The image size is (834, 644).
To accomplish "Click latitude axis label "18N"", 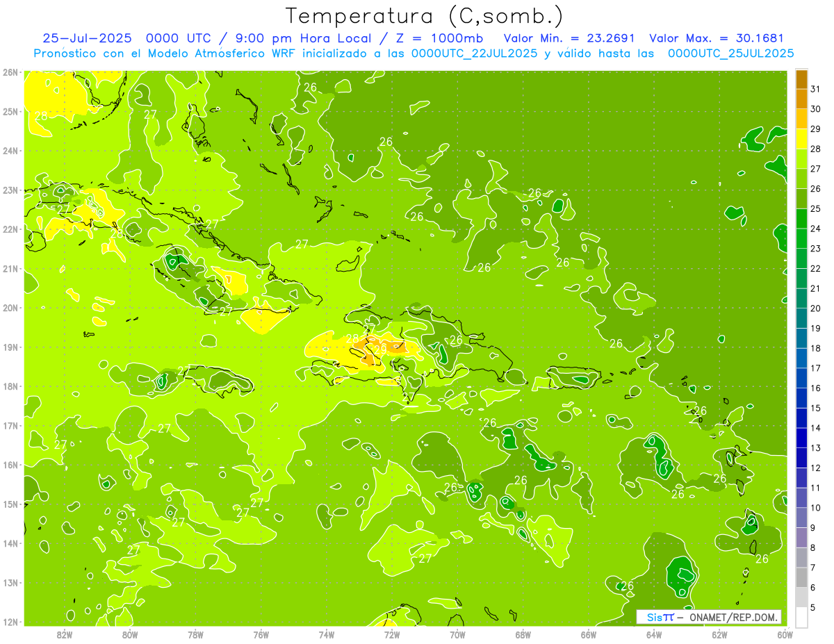I will pos(10,386).
